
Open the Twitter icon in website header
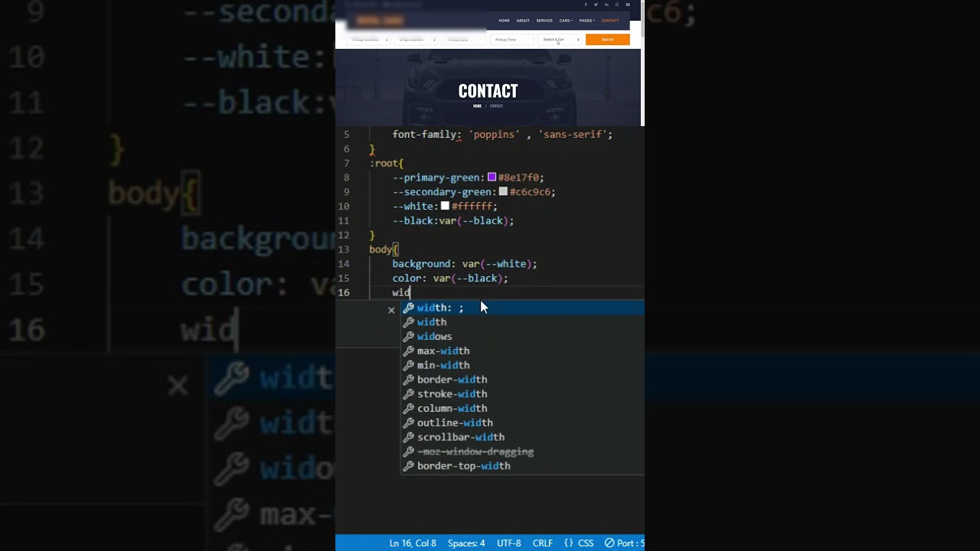[x=596, y=5]
